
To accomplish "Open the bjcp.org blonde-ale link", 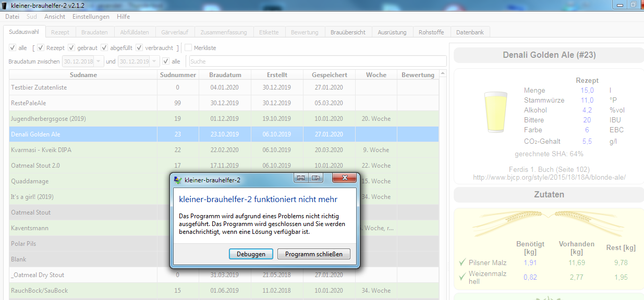I will click(549, 178).
